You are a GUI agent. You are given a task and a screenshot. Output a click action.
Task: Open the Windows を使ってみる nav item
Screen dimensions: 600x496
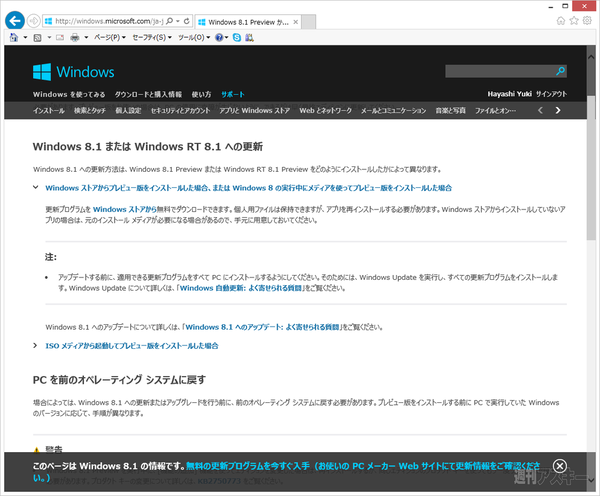pyautogui.click(x=69, y=94)
